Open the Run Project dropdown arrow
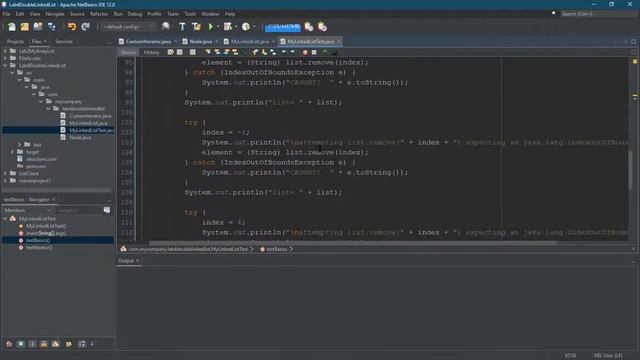Image resolution: width=640 pixels, height=360 pixels. tap(218, 27)
